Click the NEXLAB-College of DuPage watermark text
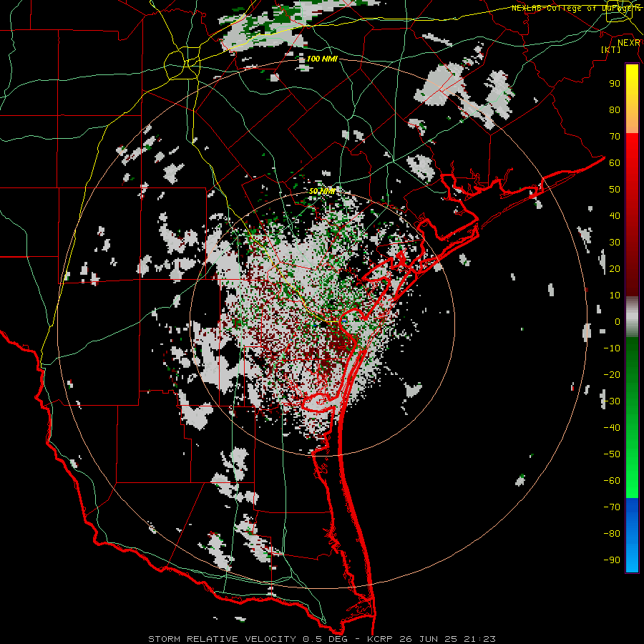The image size is (644, 644). [x=575, y=8]
